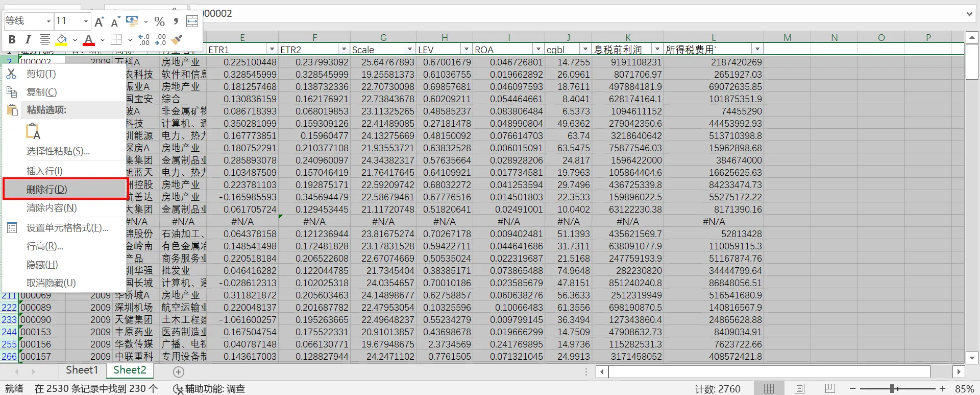Screen dimensions: 980x395
Task: Switch to Page Layout view
Action: tap(799, 389)
